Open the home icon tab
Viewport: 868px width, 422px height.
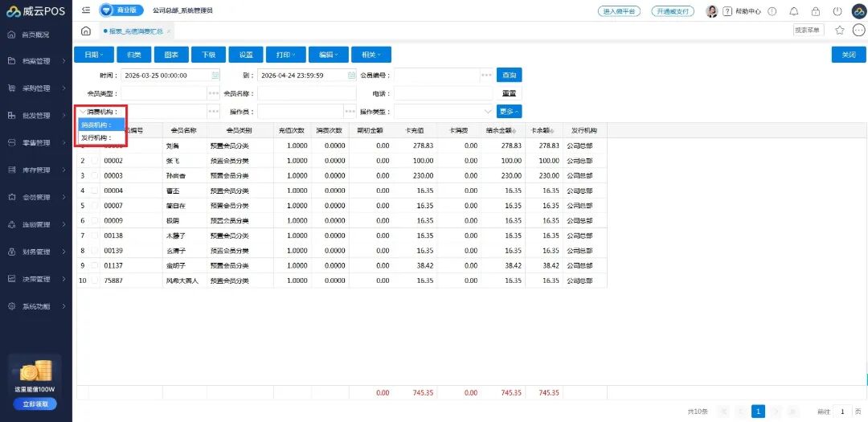click(86, 31)
